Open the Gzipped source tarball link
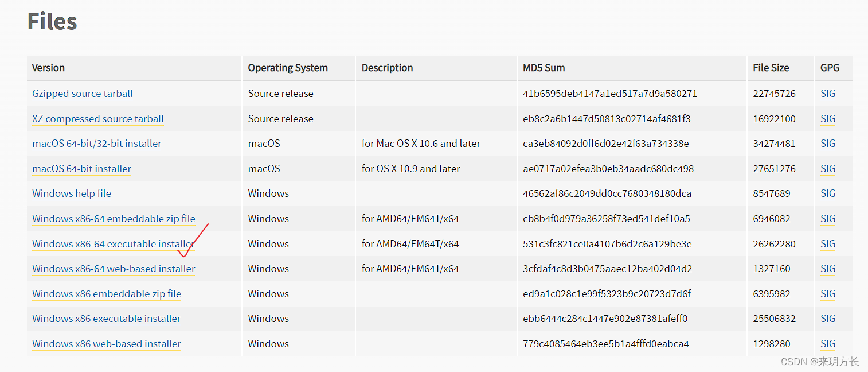This screenshot has width=868, height=372. click(x=83, y=94)
